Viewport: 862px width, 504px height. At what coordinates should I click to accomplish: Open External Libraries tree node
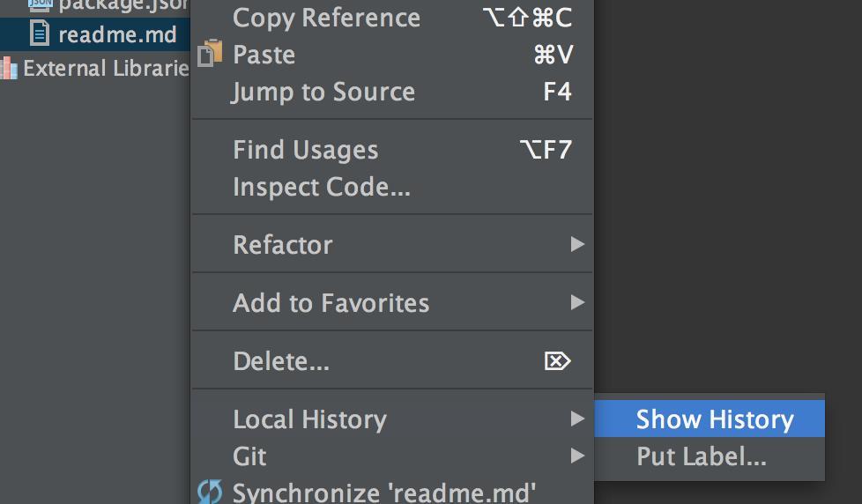tap(106, 69)
